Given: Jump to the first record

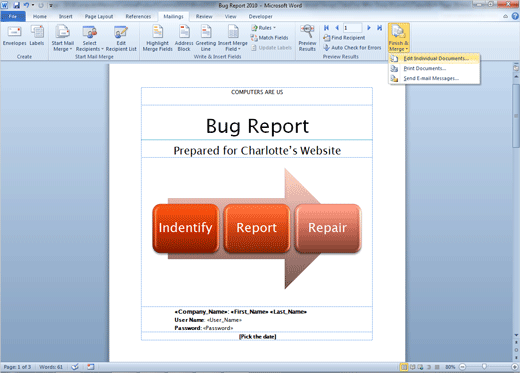Looking at the screenshot, I should [326, 28].
